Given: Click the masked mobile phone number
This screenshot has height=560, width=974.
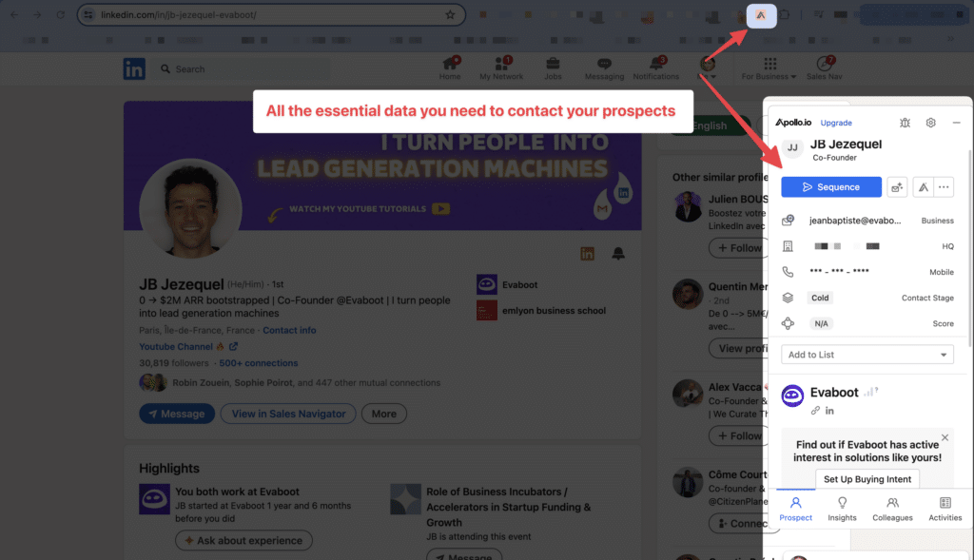Looking at the screenshot, I should click(x=839, y=271).
